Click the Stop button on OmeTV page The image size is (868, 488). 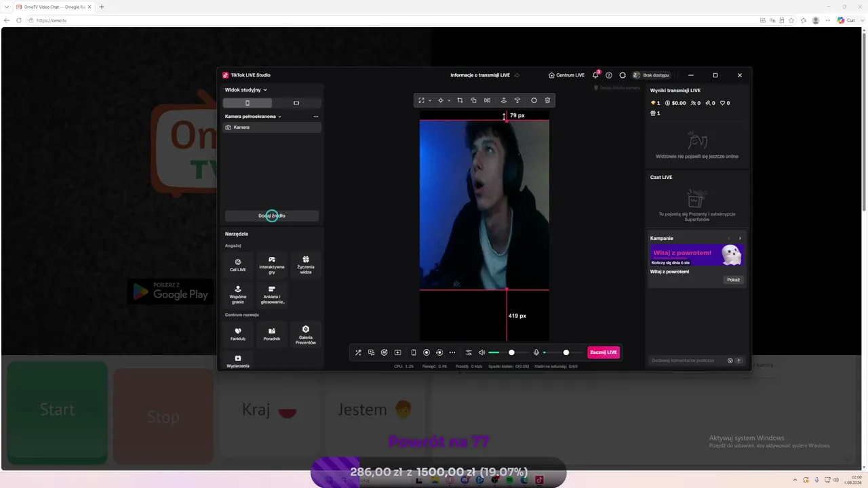[163, 416]
